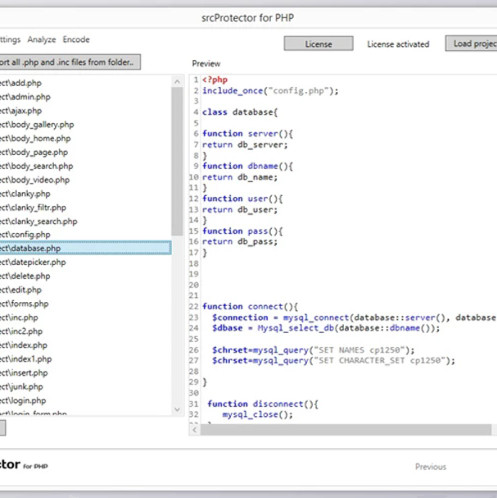Click the 'function user(){' code line
The width and height of the screenshot is (497, 498).
point(243,199)
